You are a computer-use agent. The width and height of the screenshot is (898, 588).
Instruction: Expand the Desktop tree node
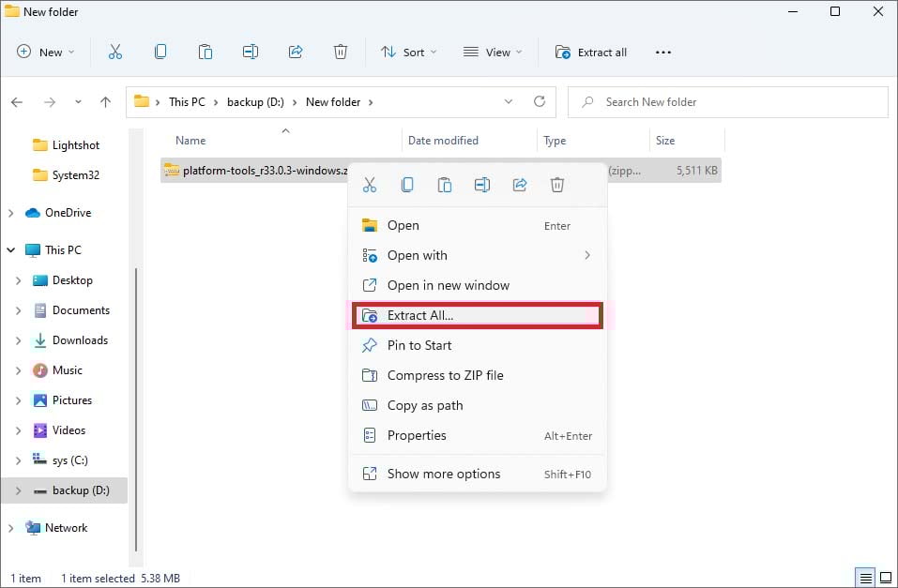19,280
